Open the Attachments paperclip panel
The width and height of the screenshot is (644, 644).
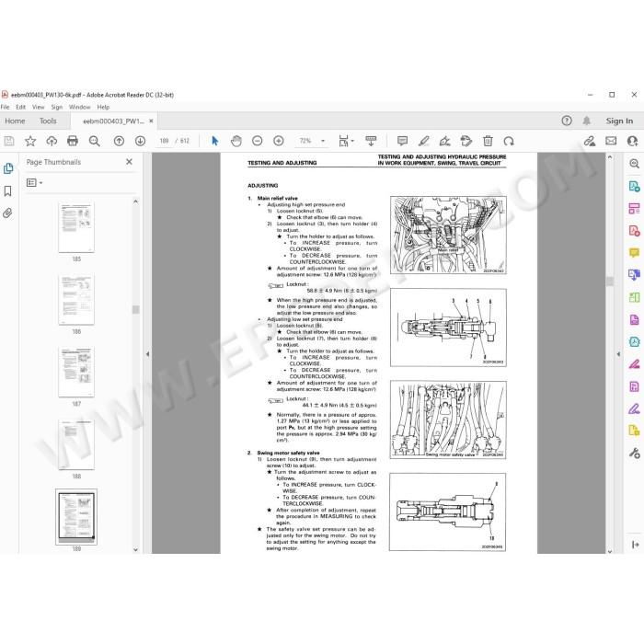pos(7,213)
